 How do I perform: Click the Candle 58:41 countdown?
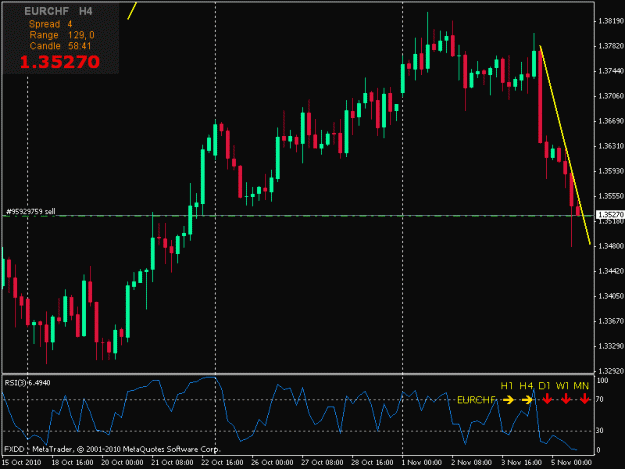pos(60,46)
